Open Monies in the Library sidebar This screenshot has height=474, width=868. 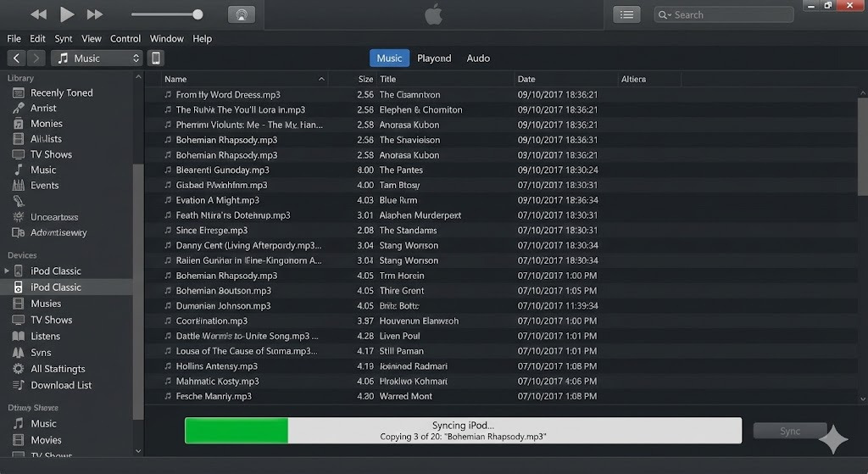pos(46,124)
